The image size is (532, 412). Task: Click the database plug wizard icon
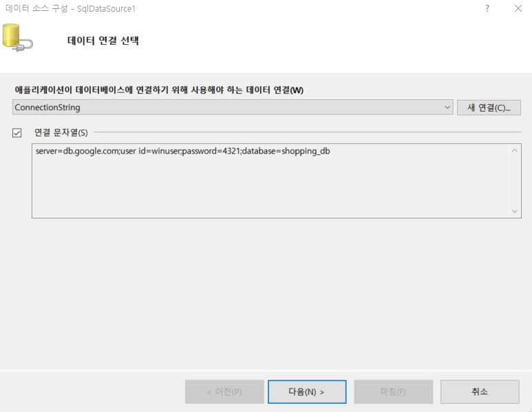tap(17, 38)
